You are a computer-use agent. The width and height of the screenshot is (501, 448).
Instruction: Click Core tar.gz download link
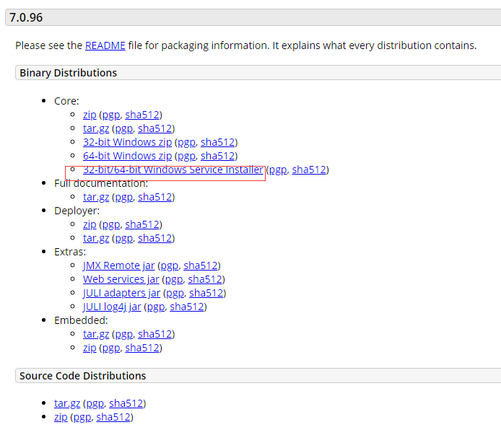tap(97, 128)
